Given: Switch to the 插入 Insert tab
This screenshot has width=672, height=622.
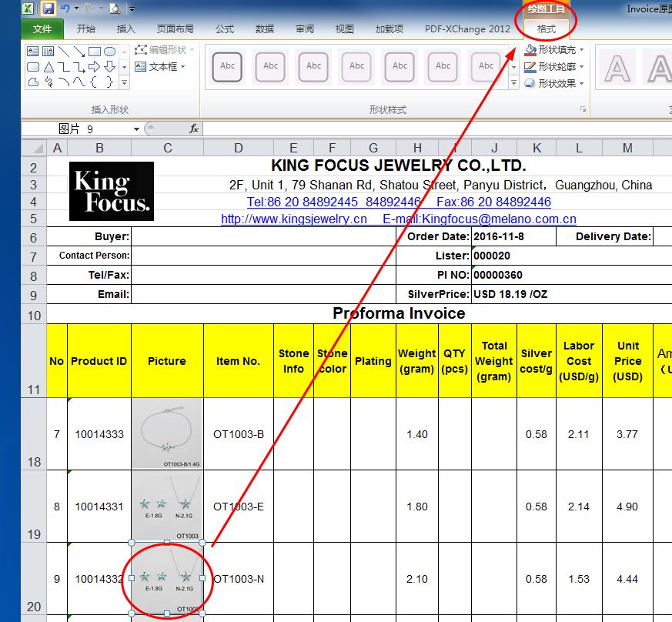Looking at the screenshot, I should tap(125, 28).
